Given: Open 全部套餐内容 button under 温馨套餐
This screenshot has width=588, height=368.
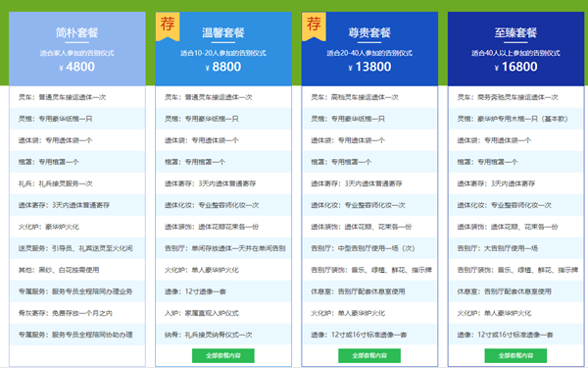Looking at the screenshot, I should point(223,355).
